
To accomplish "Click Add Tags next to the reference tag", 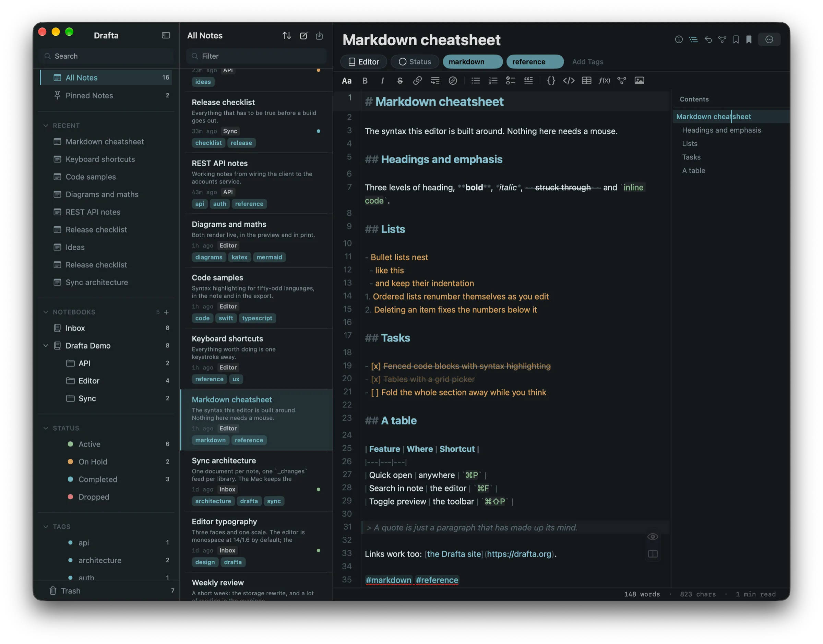I will tap(587, 62).
